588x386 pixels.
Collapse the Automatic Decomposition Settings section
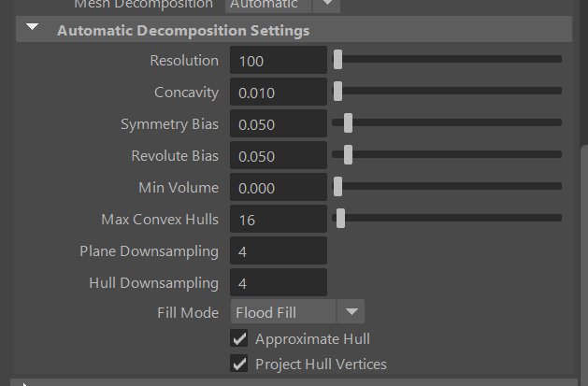point(33,29)
